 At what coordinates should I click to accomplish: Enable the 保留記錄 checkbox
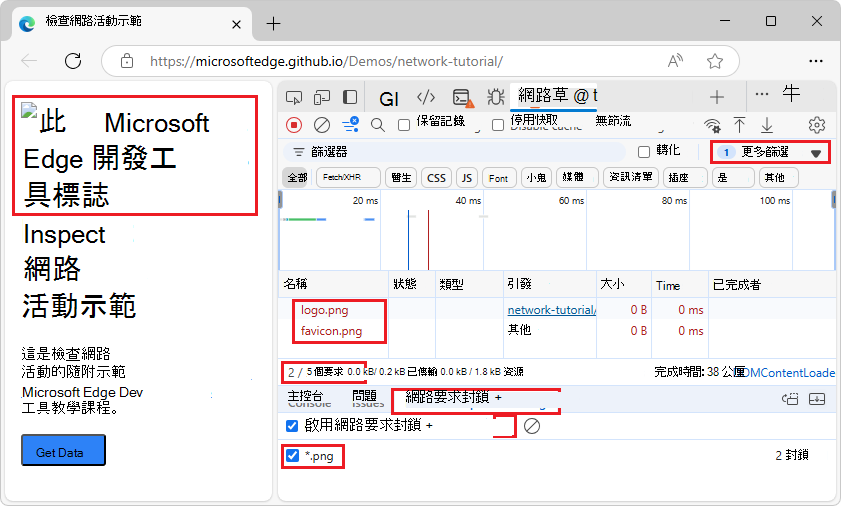(x=404, y=125)
